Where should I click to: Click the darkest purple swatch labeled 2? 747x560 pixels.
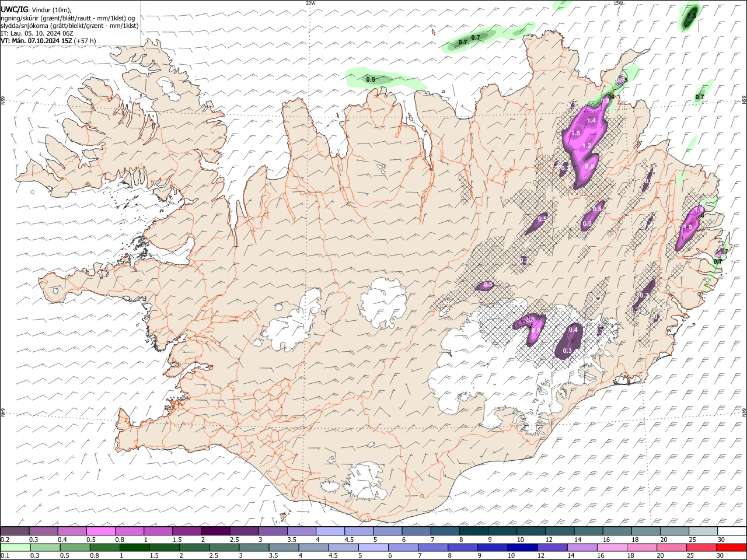pos(215,531)
